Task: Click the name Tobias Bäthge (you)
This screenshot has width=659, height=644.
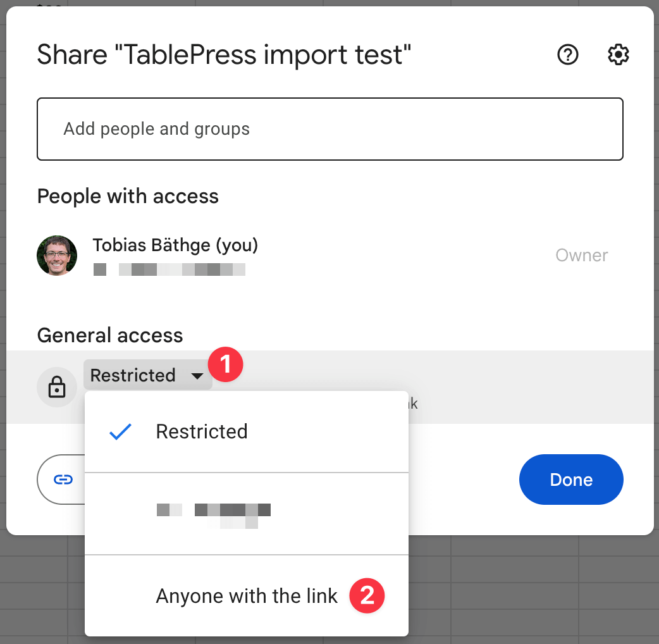Action: [x=175, y=245]
